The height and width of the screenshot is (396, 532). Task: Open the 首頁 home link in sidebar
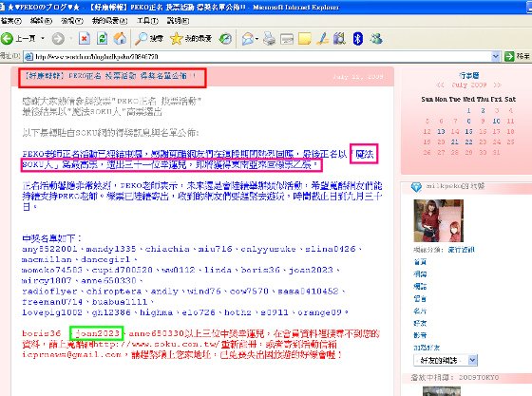click(420, 262)
